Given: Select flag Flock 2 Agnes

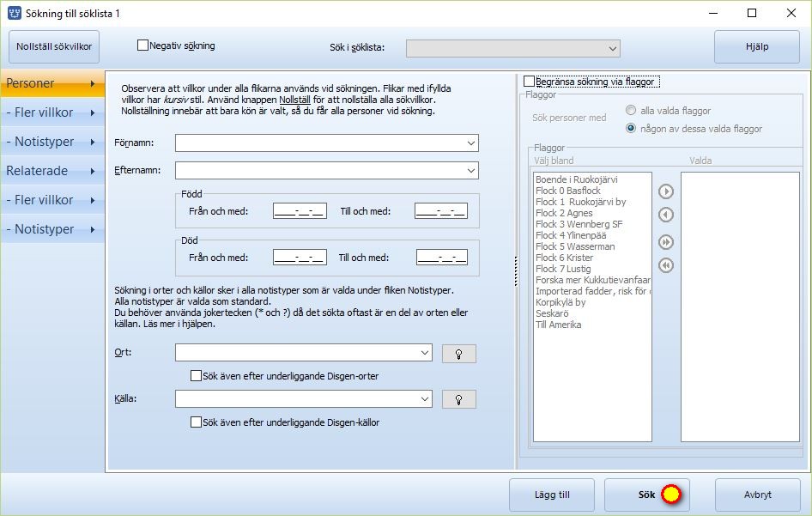Looking at the screenshot, I should pos(564,213).
